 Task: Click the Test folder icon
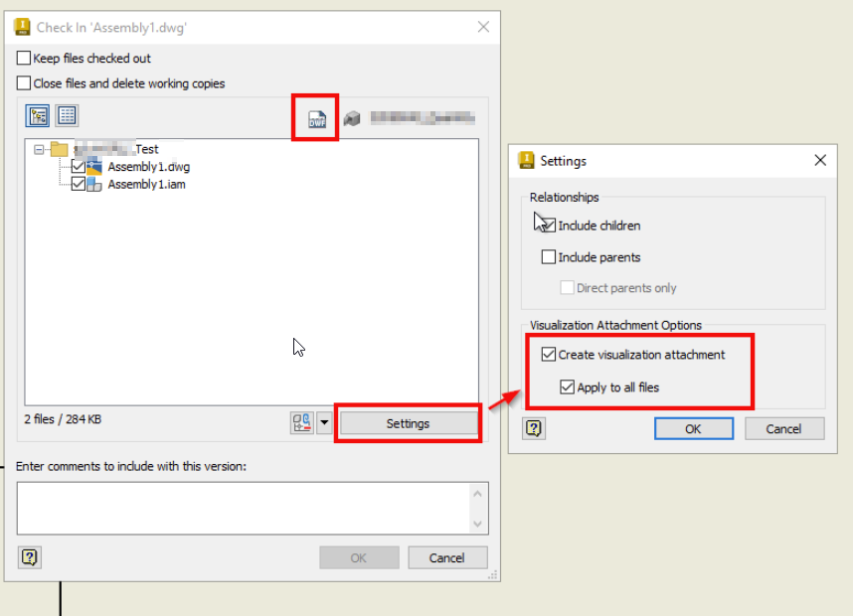(59, 148)
